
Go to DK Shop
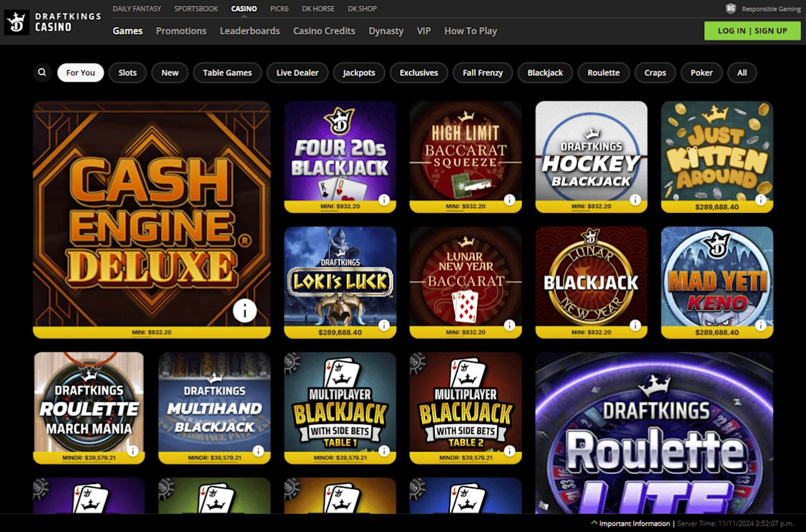[x=362, y=9]
